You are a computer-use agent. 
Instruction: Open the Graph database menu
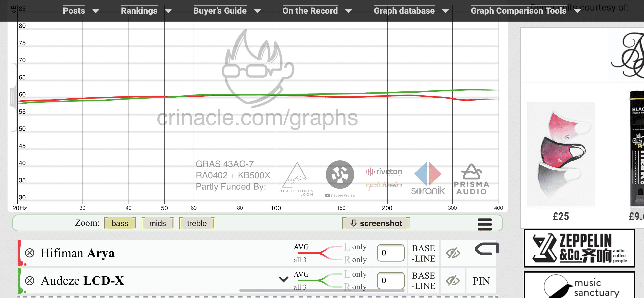coord(404,11)
